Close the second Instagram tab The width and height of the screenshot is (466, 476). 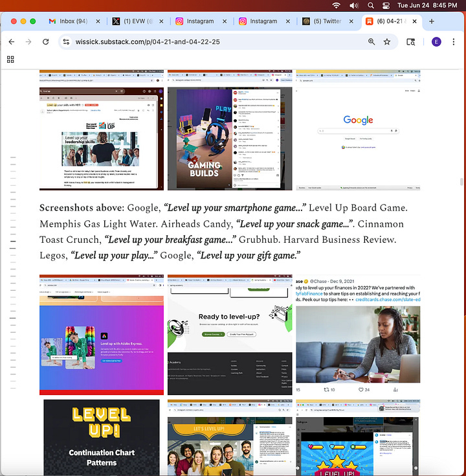[288, 21]
